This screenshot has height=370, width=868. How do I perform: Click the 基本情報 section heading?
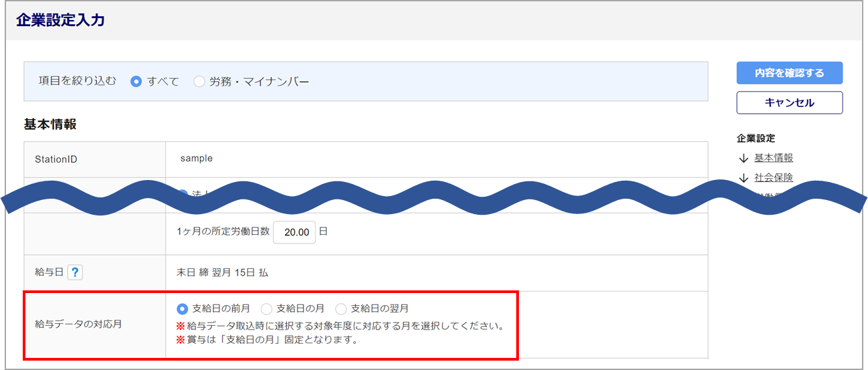pyautogui.click(x=50, y=124)
